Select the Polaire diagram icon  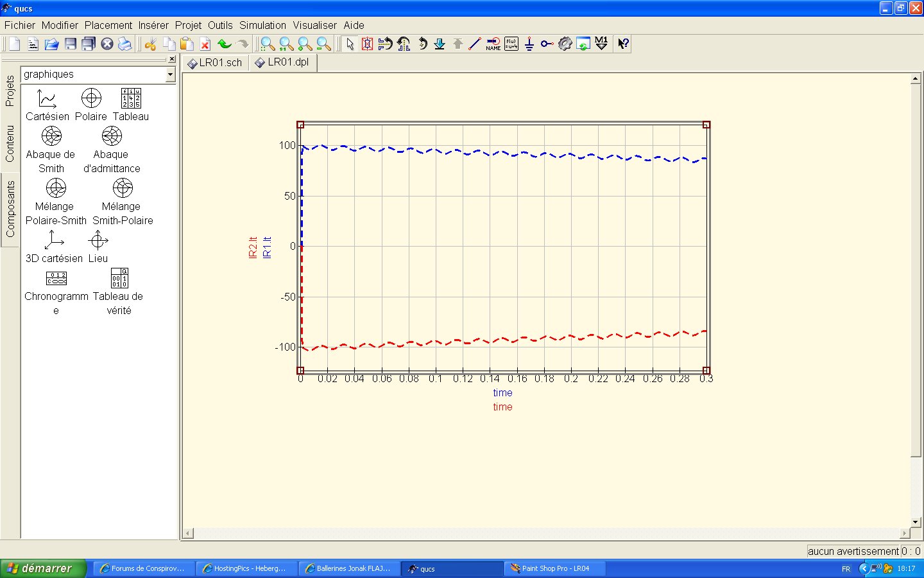tap(91, 99)
